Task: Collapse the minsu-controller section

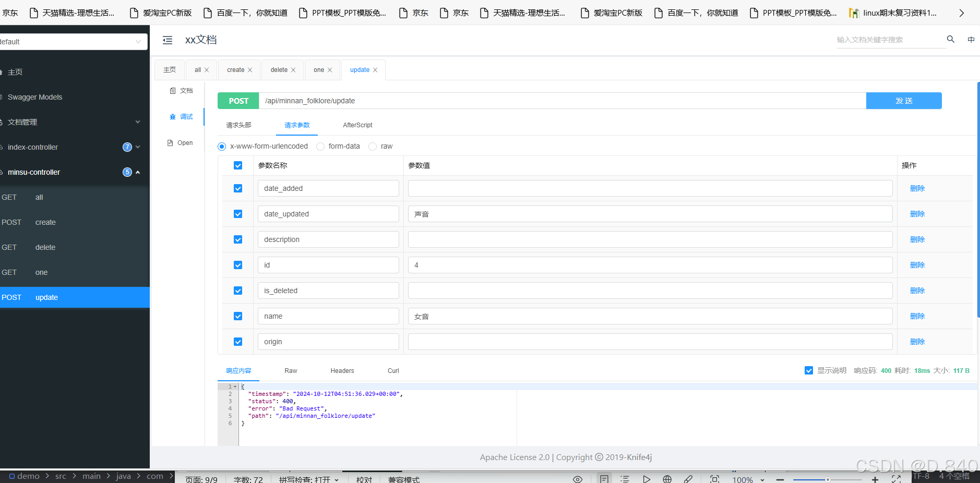Action: point(137,172)
